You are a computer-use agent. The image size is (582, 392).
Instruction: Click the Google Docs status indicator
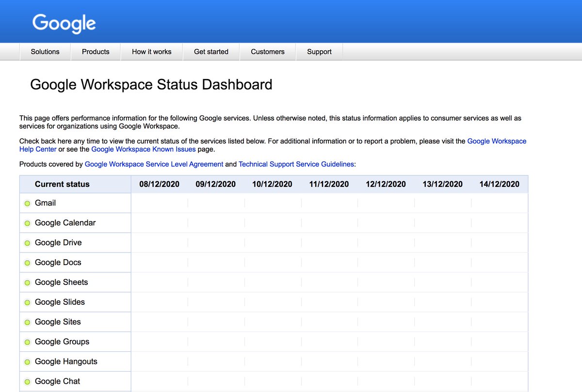point(27,262)
